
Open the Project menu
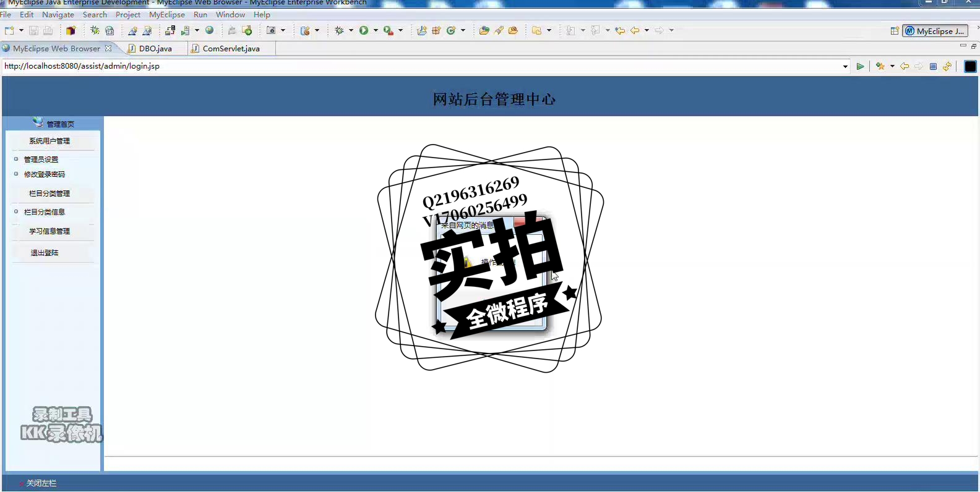click(x=128, y=14)
